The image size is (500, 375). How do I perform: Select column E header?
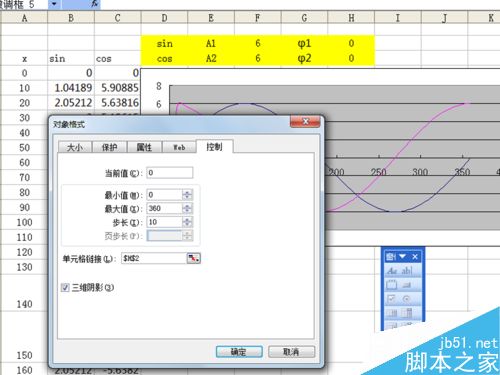pyautogui.click(x=211, y=17)
